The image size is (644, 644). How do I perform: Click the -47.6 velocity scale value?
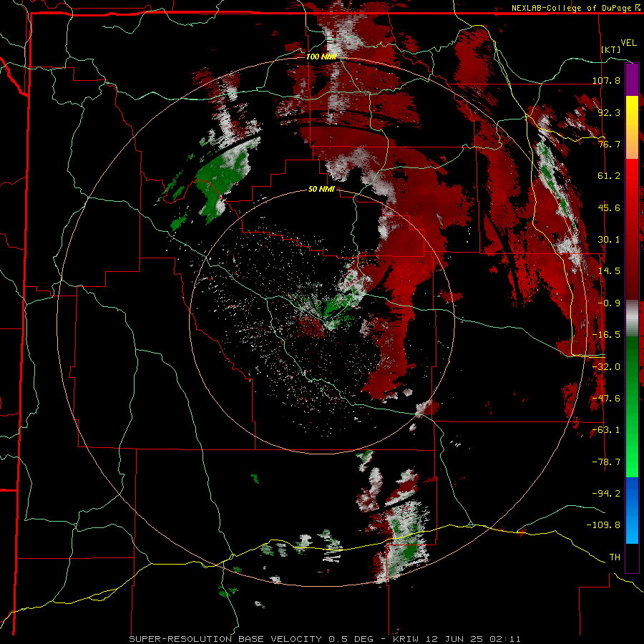[607, 399]
